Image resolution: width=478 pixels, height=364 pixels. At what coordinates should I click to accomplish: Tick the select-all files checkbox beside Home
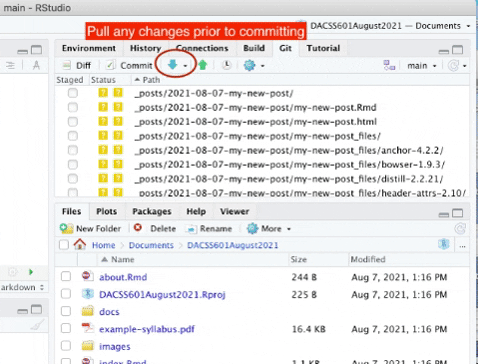pos(64,245)
